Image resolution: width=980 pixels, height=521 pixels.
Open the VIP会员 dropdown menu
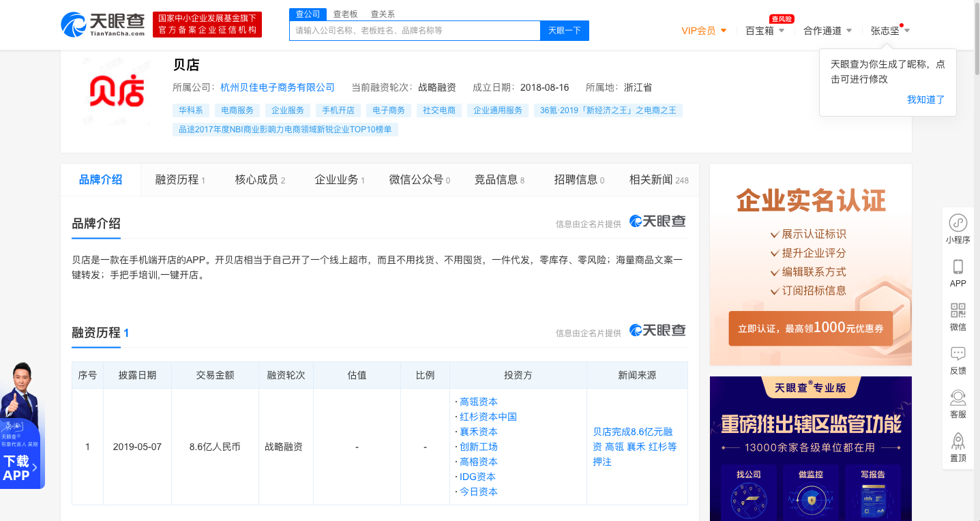[x=703, y=31]
